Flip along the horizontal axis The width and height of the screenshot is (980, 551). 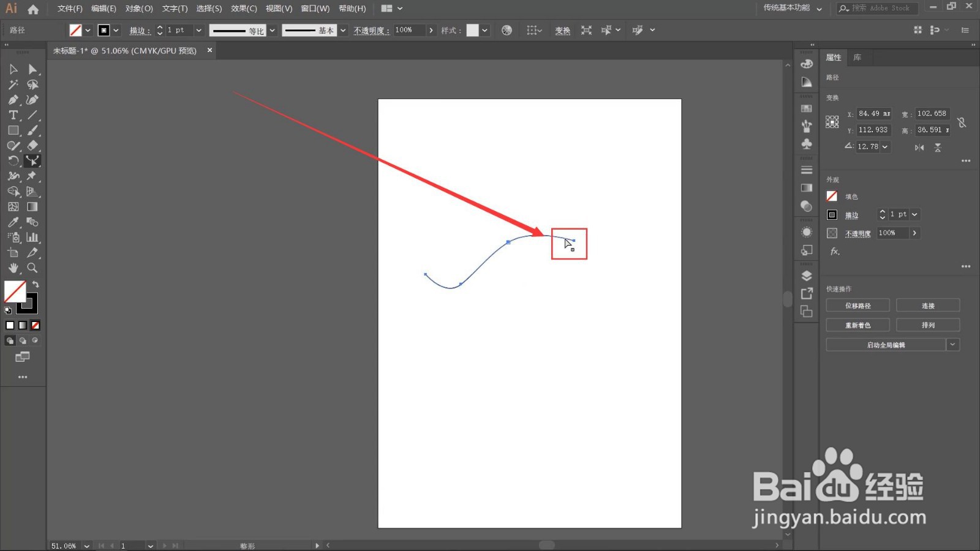click(919, 148)
